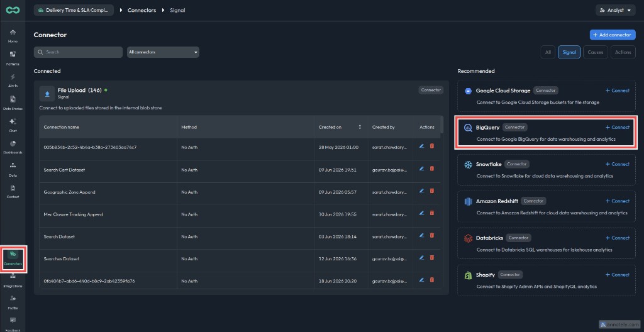Open Integrations in the sidebar

pos(13,280)
